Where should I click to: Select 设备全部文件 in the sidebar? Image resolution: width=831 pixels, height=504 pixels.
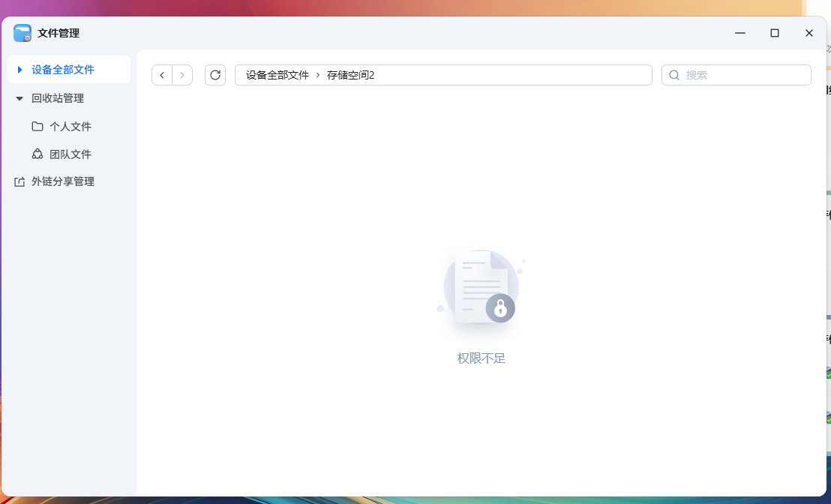[69, 70]
